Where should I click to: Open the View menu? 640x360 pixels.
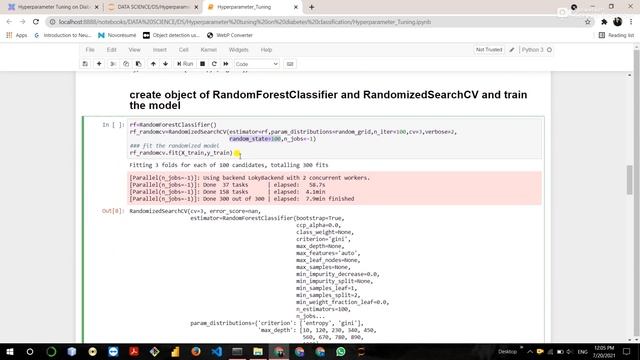tap(134, 50)
